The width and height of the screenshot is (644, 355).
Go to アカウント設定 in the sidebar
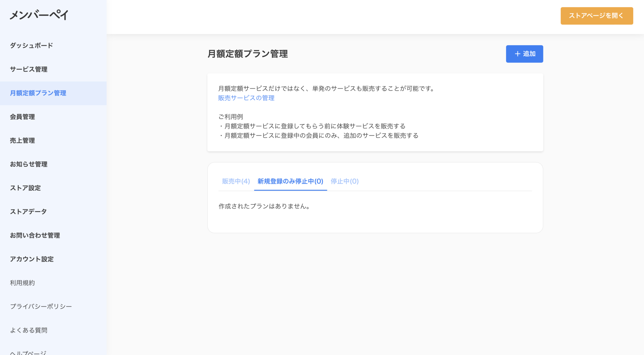(x=32, y=259)
